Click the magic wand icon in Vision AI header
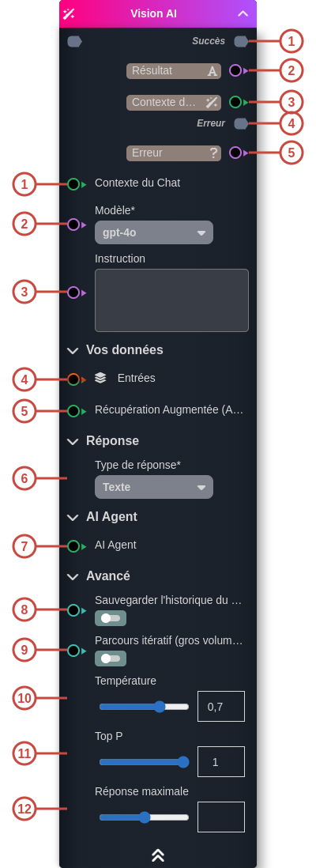 coord(69,14)
